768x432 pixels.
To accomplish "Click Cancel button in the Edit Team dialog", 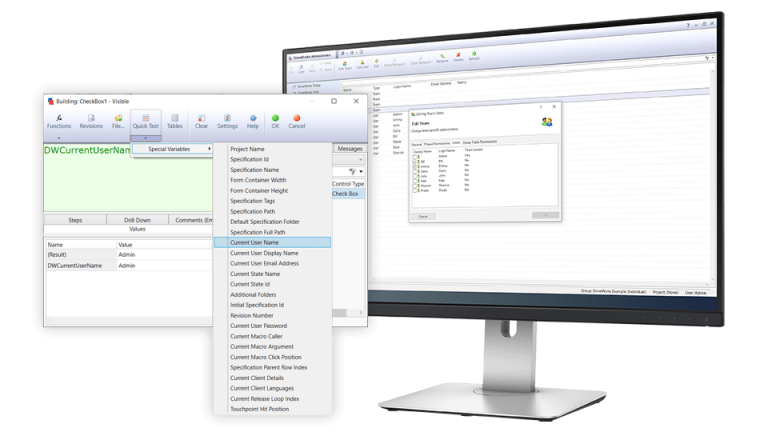I will pos(423,216).
